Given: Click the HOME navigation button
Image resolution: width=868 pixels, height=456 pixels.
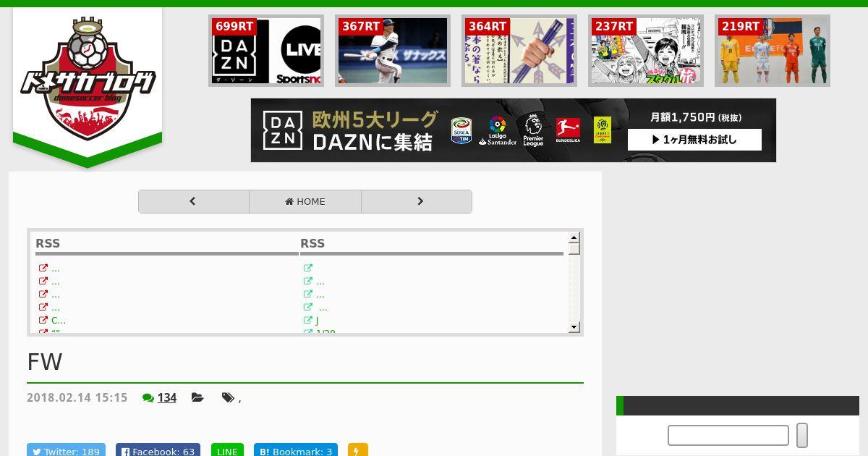Looking at the screenshot, I should click(305, 201).
